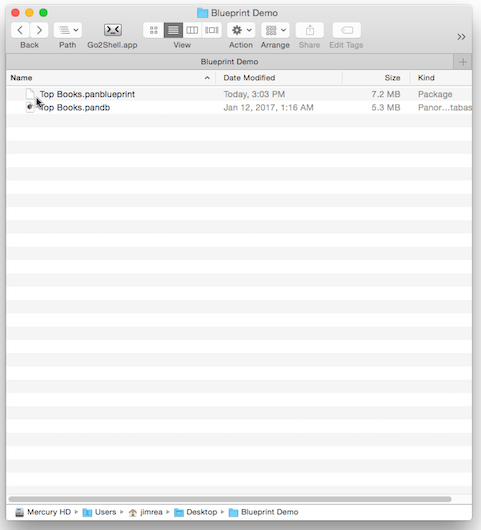Launch Go2Shell.app terminal icon in toolbar
Viewport: 481px width, 530px height.
(113, 30)
